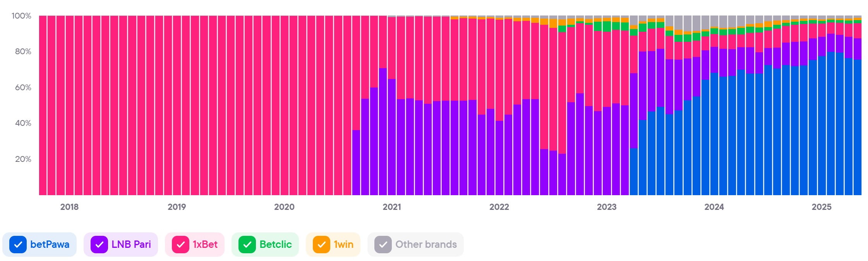Toggle the purple LNB Pari checkbox
Screen dimensions: 868x261
coord(99,245)
